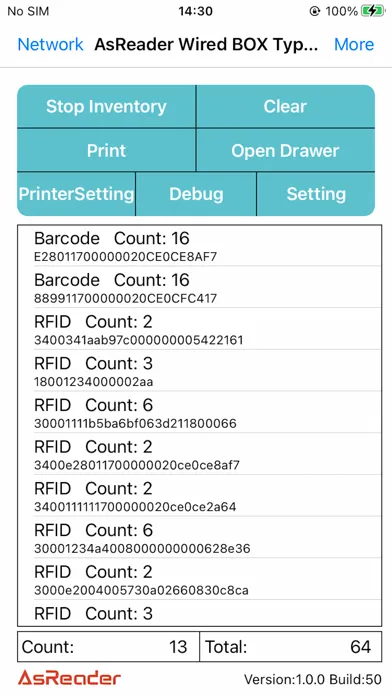Clear the scanned tag list

[x=285, y=107]
